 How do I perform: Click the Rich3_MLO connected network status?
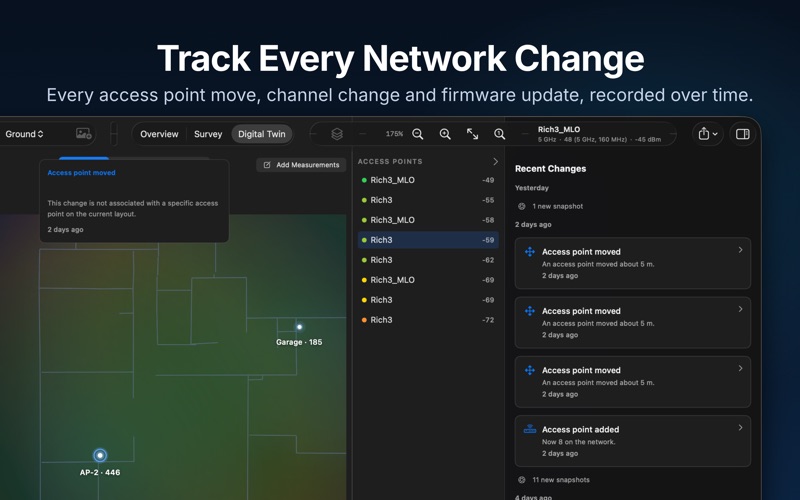point(599,134)
